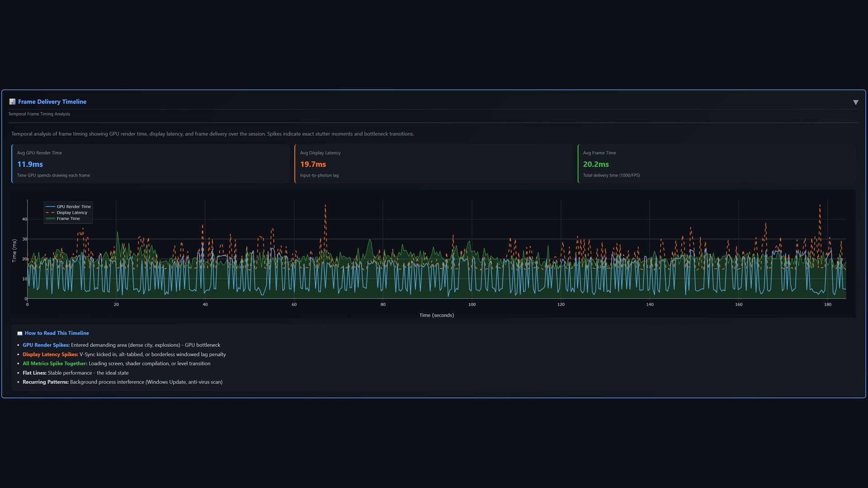The height and width of the screenshot is (488, 868).
Task: Click the 'Input-to-photon lag' caption
Action: tap(319, 175)
